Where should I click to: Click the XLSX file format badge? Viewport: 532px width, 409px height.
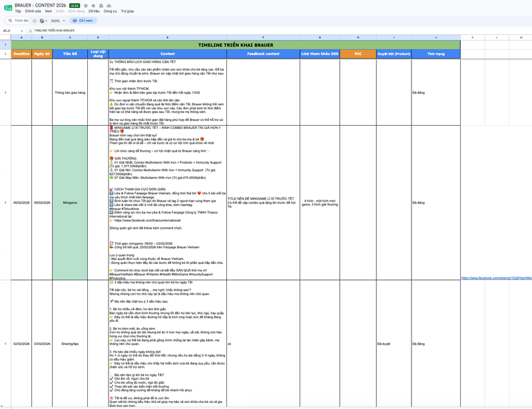[x=75, y=6]
